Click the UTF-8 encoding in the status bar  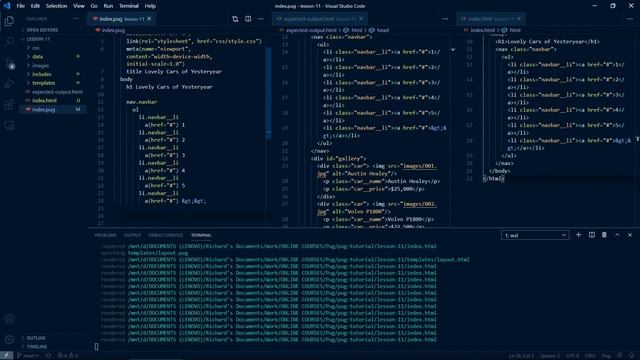coord(572,356)
